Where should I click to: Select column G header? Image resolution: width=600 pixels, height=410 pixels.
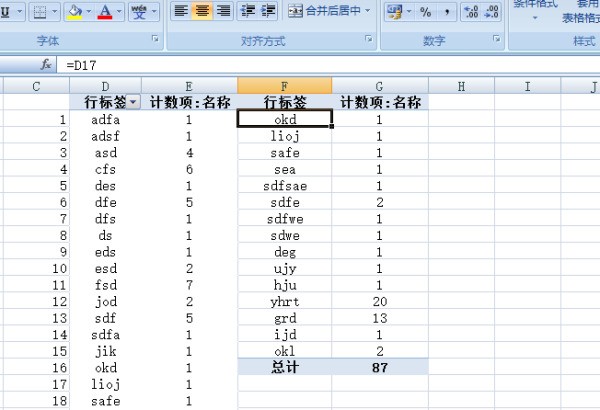pyautogui.click(x=380, y=86)
